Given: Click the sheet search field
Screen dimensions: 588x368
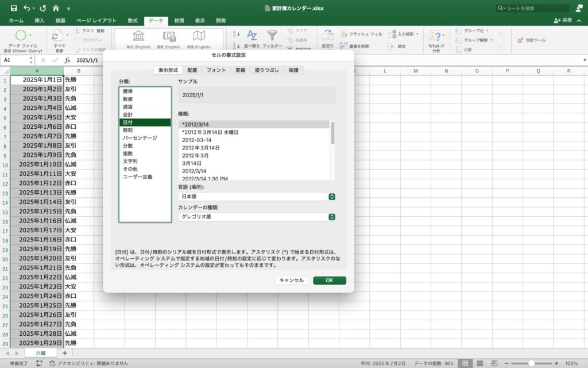Looking at the screenshot, I should coord(532,8).
